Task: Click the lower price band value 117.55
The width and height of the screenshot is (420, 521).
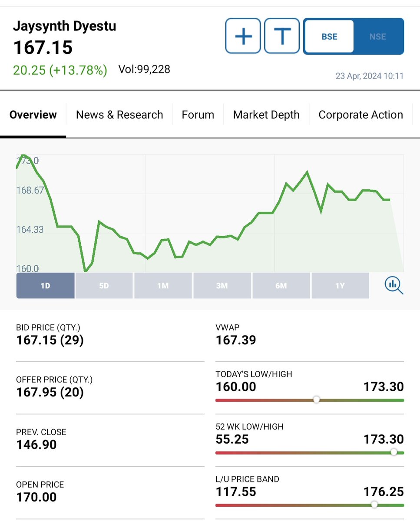Action: [x=236, y=491]
